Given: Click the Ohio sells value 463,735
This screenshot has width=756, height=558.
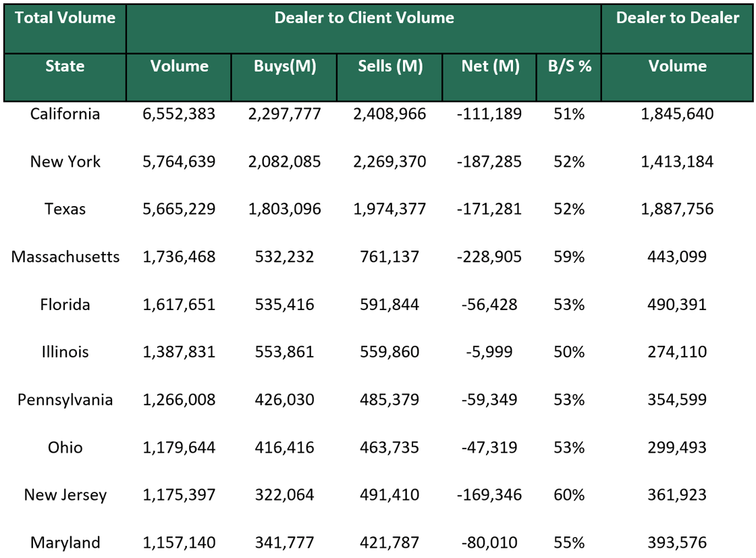Looking at the screenshot, I should pyautogui.click(x=389, y=447).
